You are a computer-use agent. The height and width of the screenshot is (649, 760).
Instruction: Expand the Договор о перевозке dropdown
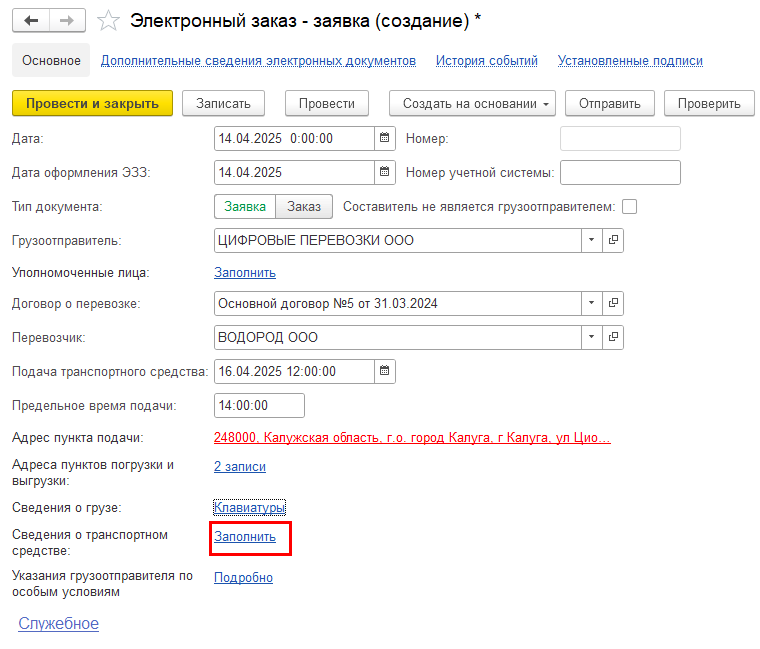(x=592, y=303)
